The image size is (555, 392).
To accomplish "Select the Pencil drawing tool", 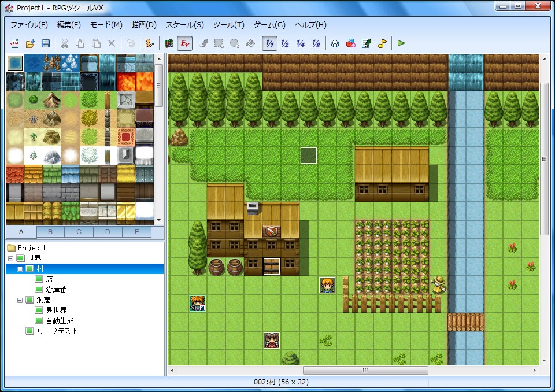I will pos(203,43).
